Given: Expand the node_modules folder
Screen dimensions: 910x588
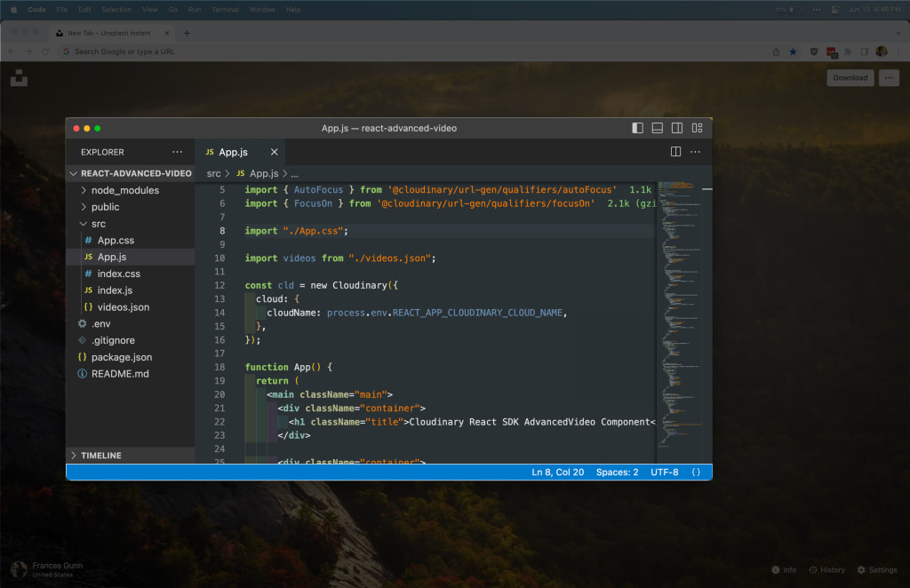Looking at the screenshot, I should pyautogui.click(x=131, y=190).
